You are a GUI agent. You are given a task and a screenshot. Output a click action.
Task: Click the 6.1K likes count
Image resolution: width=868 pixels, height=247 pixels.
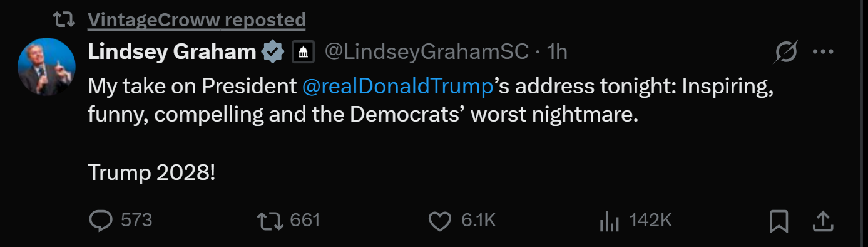pyautogui.click(x=479, y=221)
